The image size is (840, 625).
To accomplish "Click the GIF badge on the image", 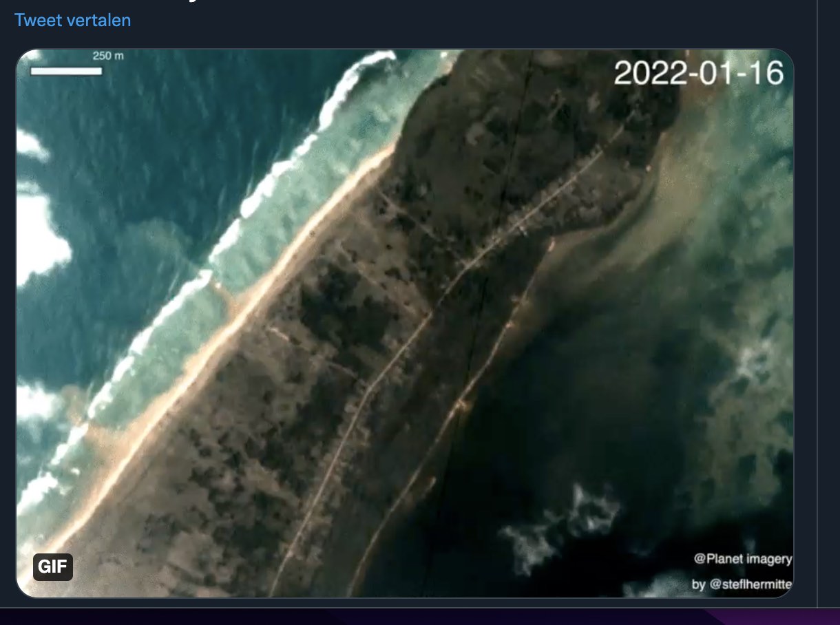I will [x=52, y=566].
